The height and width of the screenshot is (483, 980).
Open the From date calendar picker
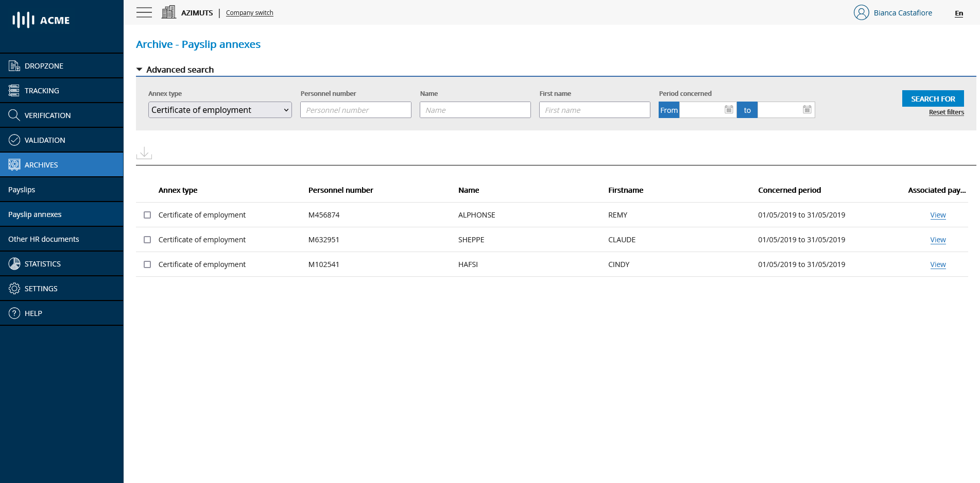tap(729, 110)
